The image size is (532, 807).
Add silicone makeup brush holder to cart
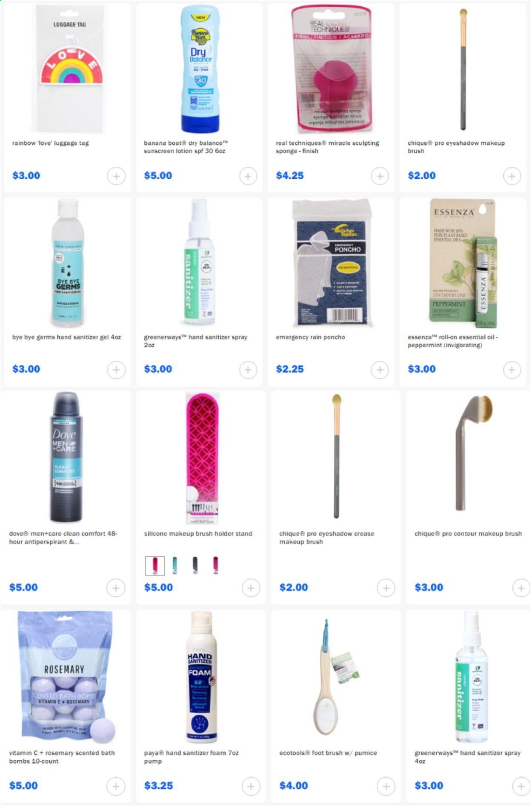pyautogui.click(x=251, y=588)
